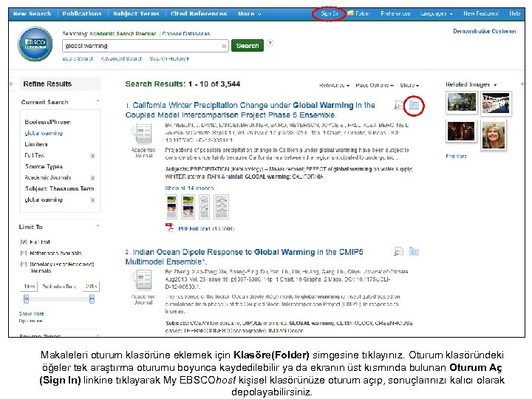
Task: Enable Scholarly Peer Reviewed Journals checkbox
Action: 24,264
